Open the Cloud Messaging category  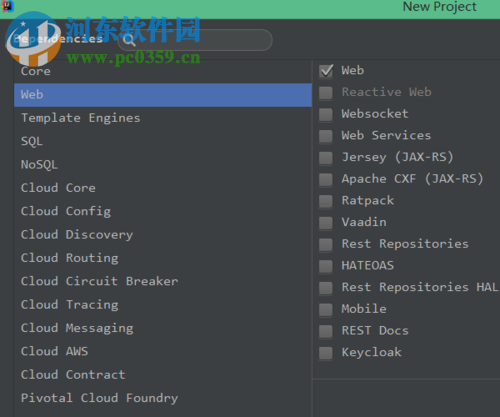tap(163, 328)
